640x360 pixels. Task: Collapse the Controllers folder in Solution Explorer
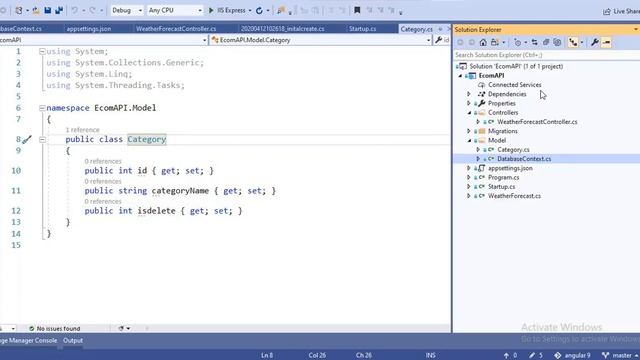469,113
